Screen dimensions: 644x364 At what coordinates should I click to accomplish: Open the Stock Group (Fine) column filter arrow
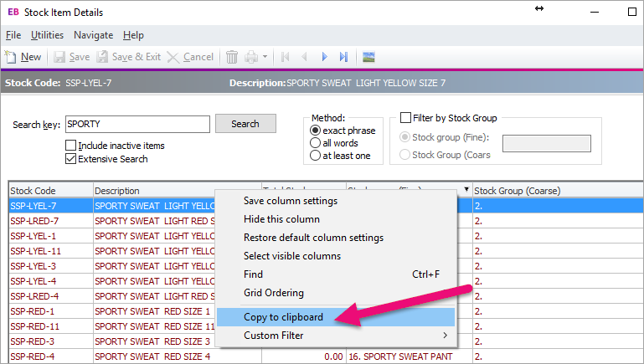tap(466, 191)
